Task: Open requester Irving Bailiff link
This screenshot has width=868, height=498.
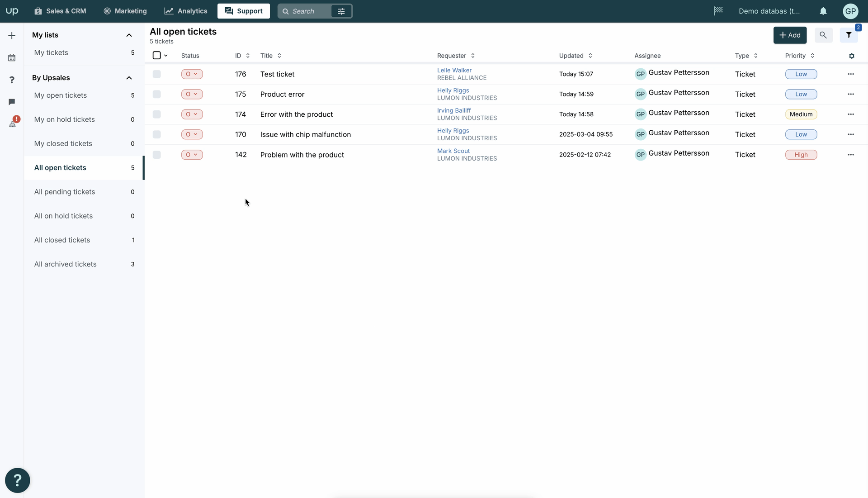Action: pos(453,110)
